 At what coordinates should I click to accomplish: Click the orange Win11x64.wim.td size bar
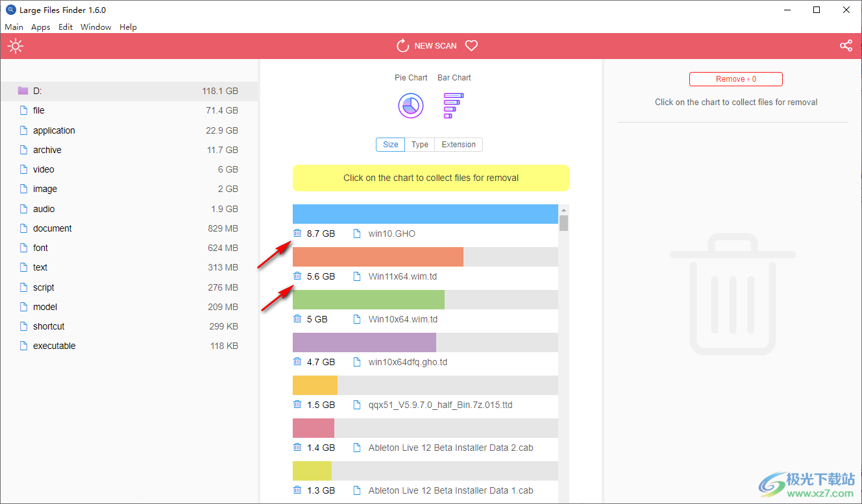378,257
